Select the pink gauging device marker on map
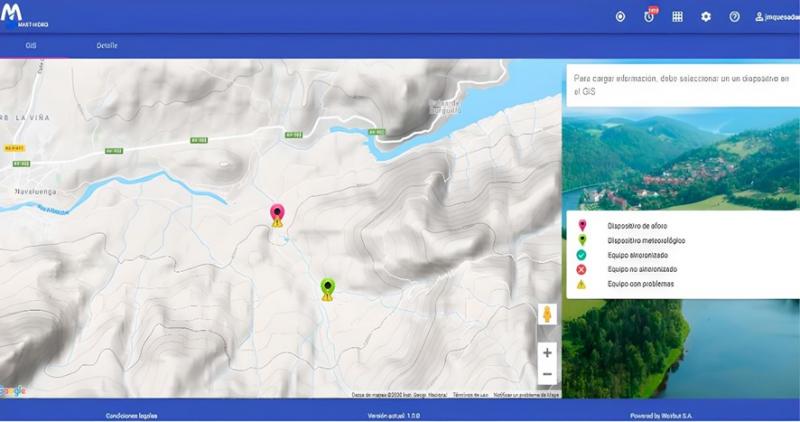 [x=278, y=213]
